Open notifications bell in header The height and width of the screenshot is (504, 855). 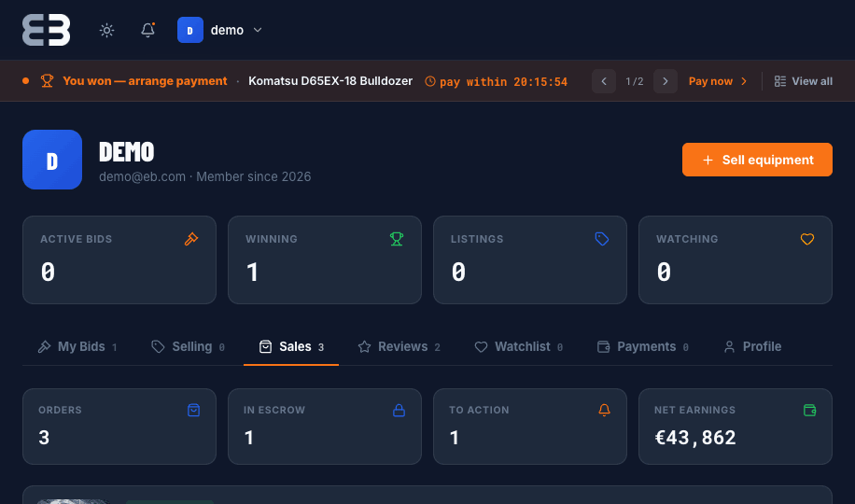coord(147,30)
